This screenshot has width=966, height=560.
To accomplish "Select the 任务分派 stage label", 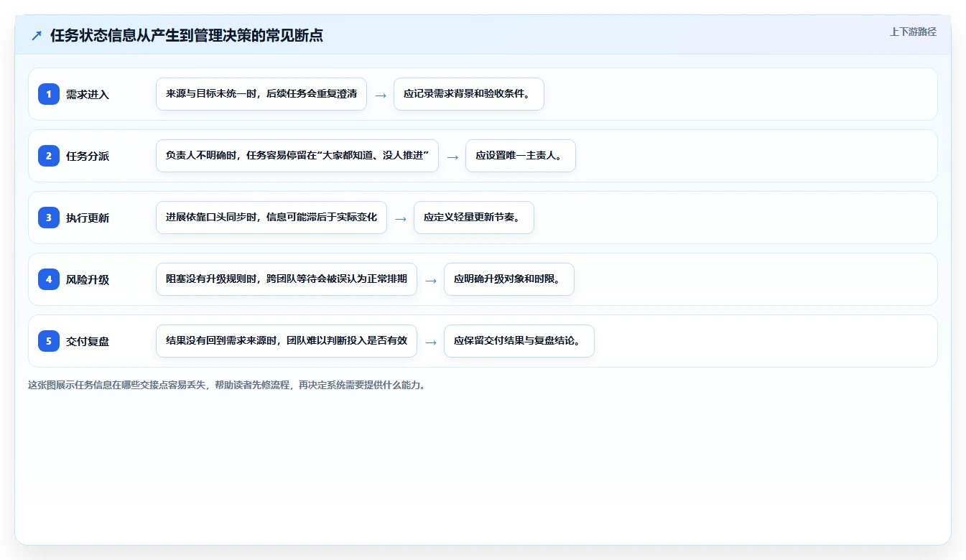I will pos(88,157).
